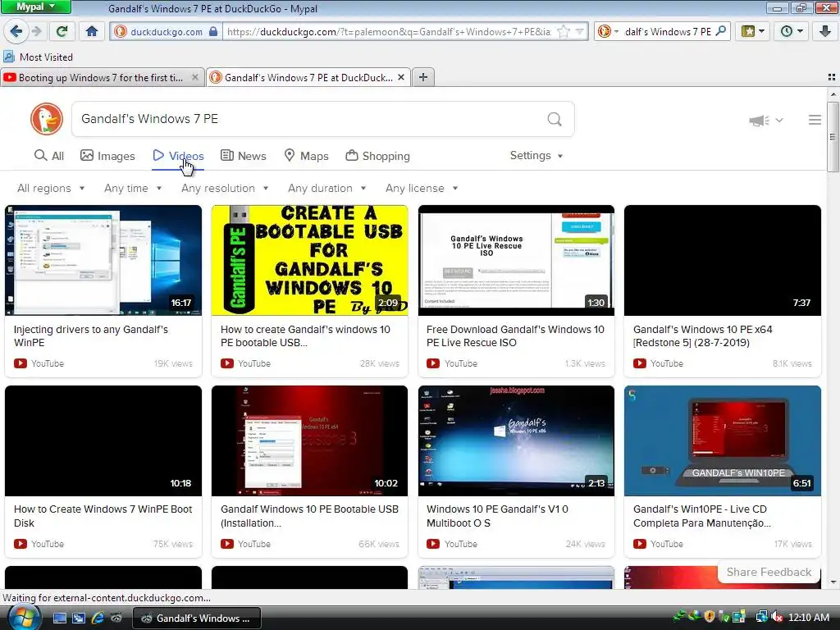The height and width of the screenshot is (630, 840).
Task: Reload the page with the refresh icon
Action: click(62, 31)
